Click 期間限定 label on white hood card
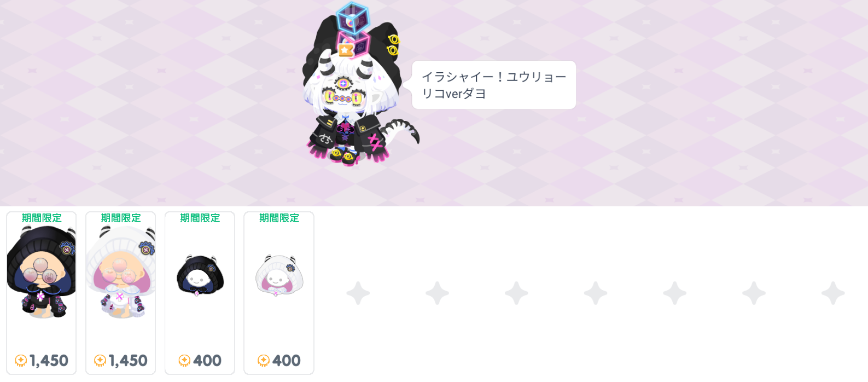 279,218
